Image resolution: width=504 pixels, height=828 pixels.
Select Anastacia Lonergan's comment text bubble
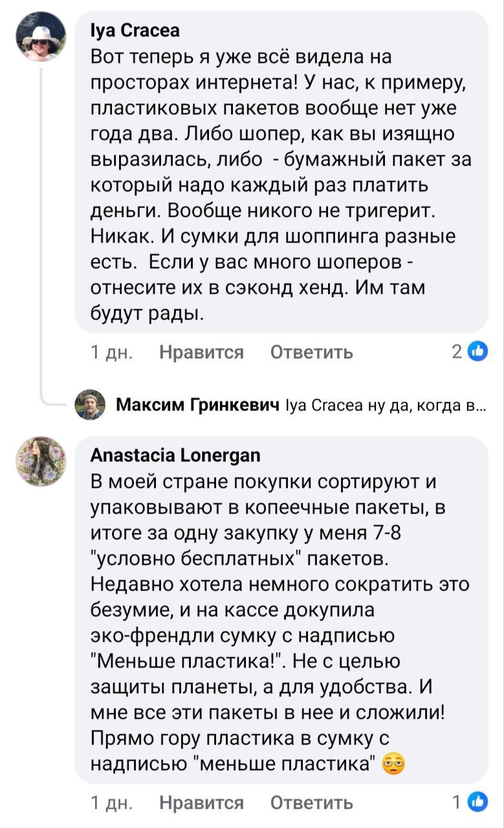click(x=281, y=610)
